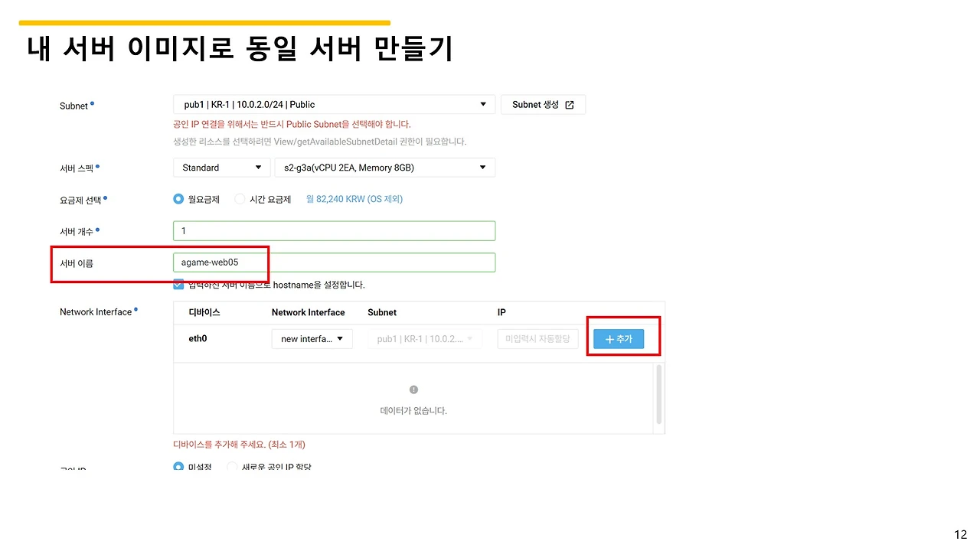Select the 미설정 public IP option

[x=177, y=465]
